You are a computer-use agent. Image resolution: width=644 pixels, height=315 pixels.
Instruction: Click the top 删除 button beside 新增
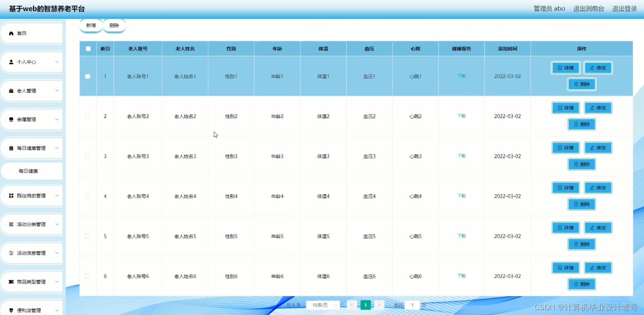[114, 25]
